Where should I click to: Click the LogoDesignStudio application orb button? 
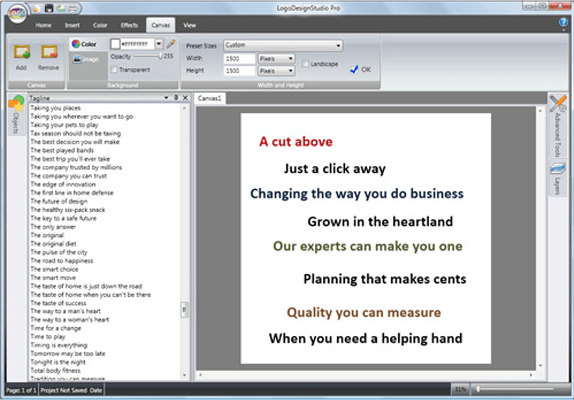click(17, 14)
